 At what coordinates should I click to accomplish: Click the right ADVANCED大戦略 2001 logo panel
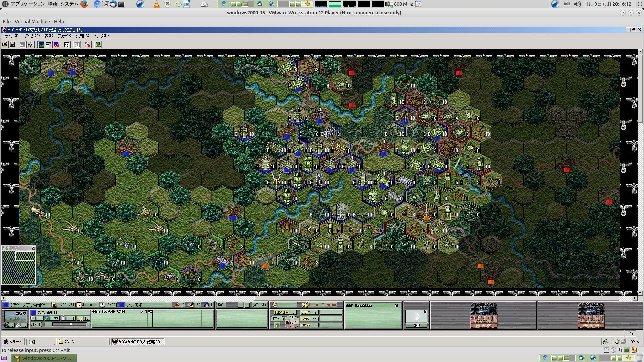coord(591,315)
